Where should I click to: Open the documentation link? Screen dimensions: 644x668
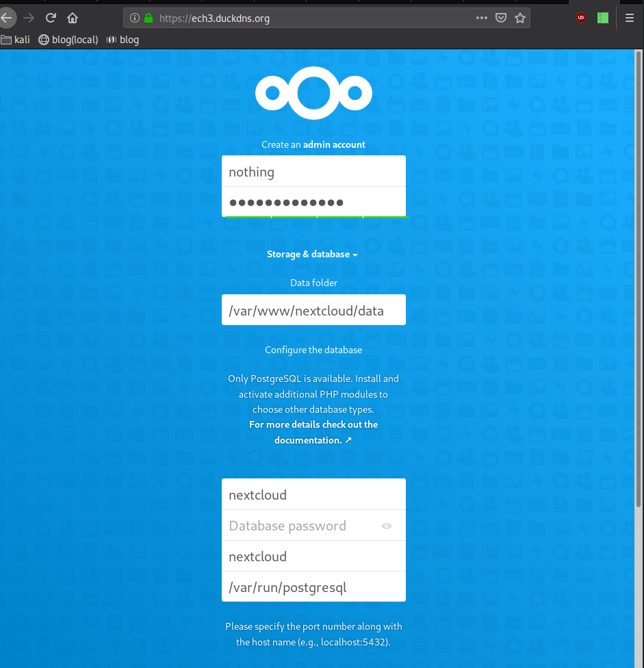313,433
